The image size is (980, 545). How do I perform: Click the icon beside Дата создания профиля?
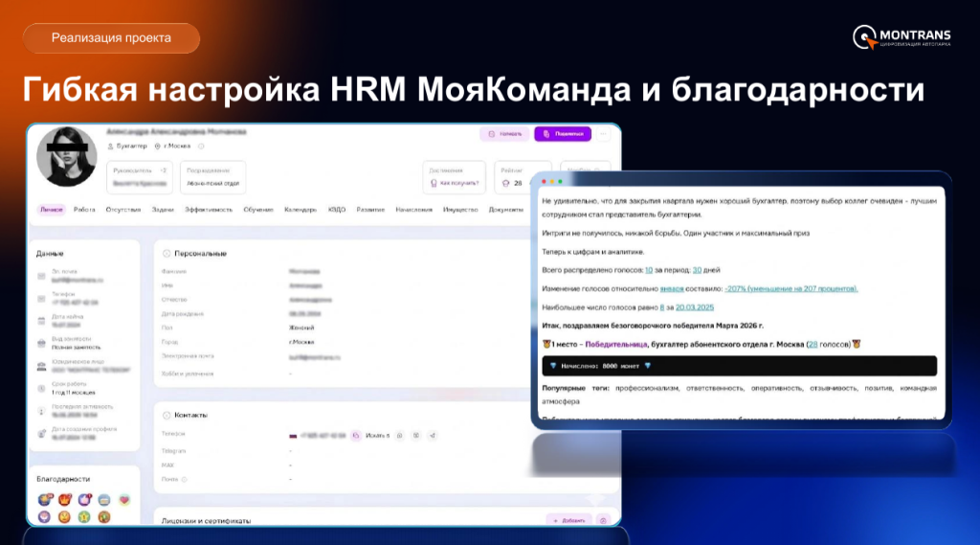[x=41, y=434]
